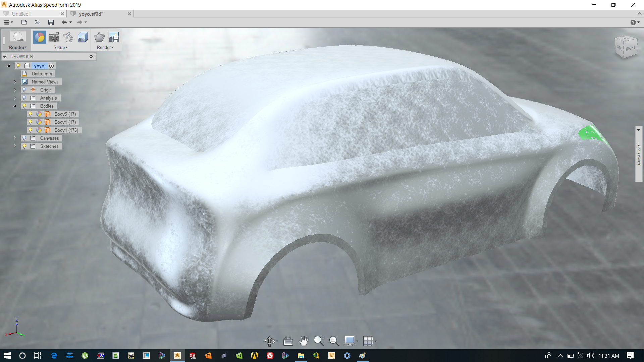This screenshot has height=362, width=644.
Task: Collapse the Bodies folder
Action: coord(15,106)
